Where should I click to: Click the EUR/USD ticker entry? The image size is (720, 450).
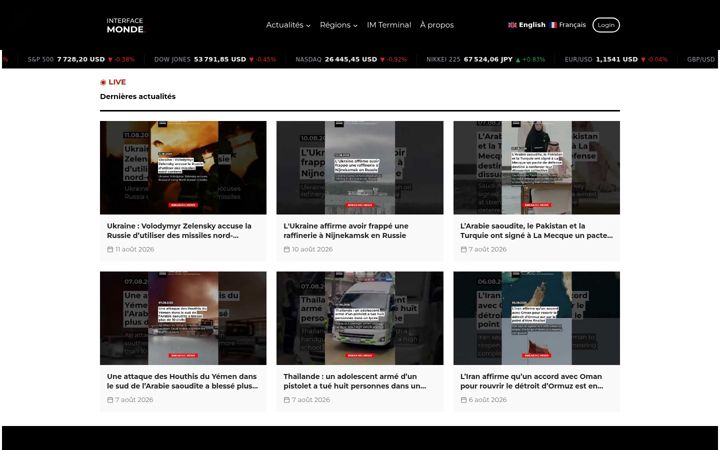[x=616, y=59]
